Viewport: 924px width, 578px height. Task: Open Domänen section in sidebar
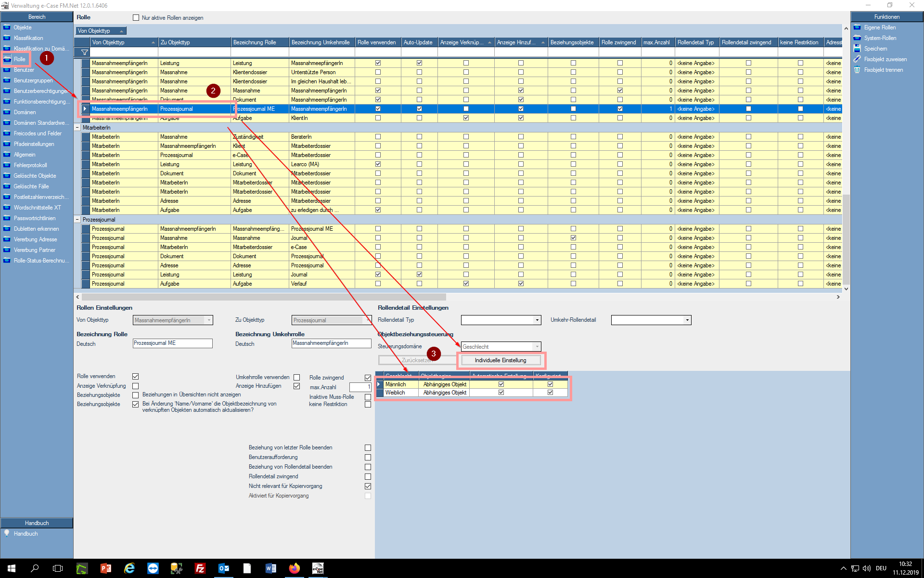coord(25,112)
